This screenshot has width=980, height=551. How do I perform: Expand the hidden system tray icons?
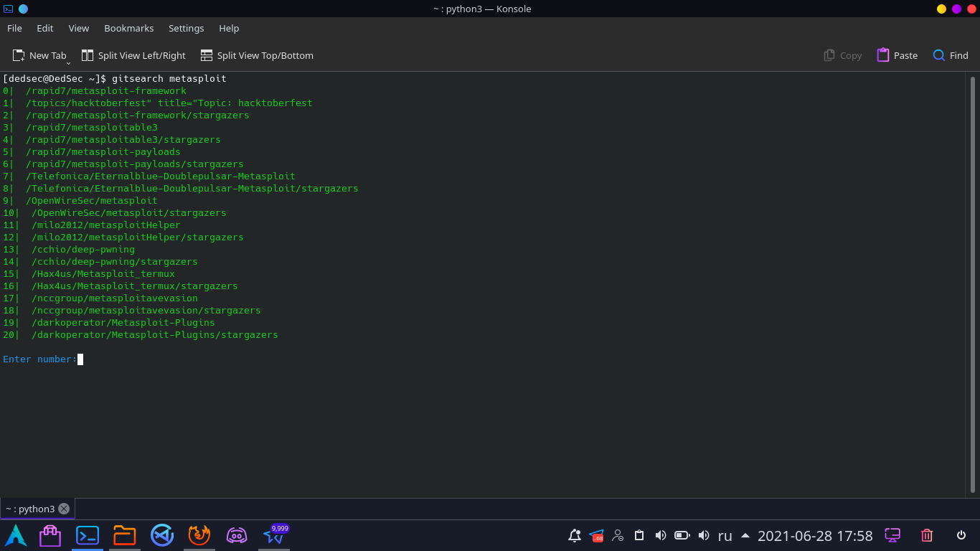[x=745, y=535]
